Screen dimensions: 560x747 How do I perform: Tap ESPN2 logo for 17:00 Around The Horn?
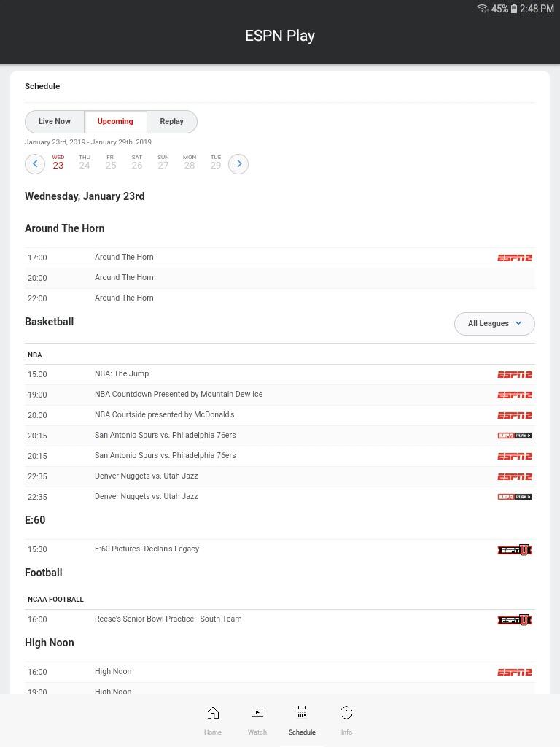514,258
